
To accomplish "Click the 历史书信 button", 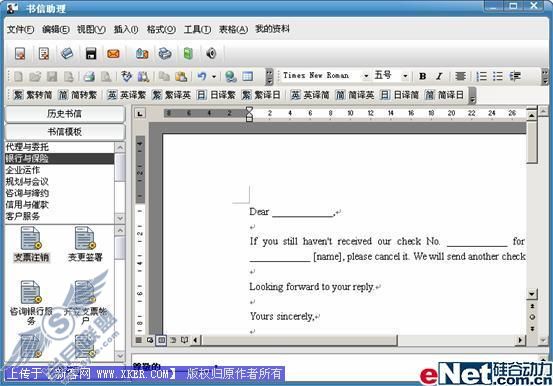I will [65, 114].
